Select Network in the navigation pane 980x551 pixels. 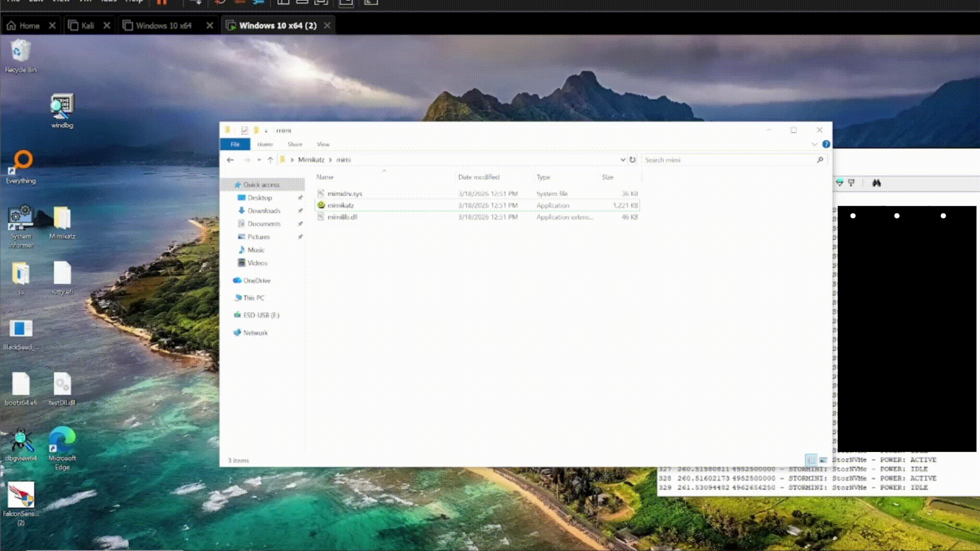click(255, 333)
